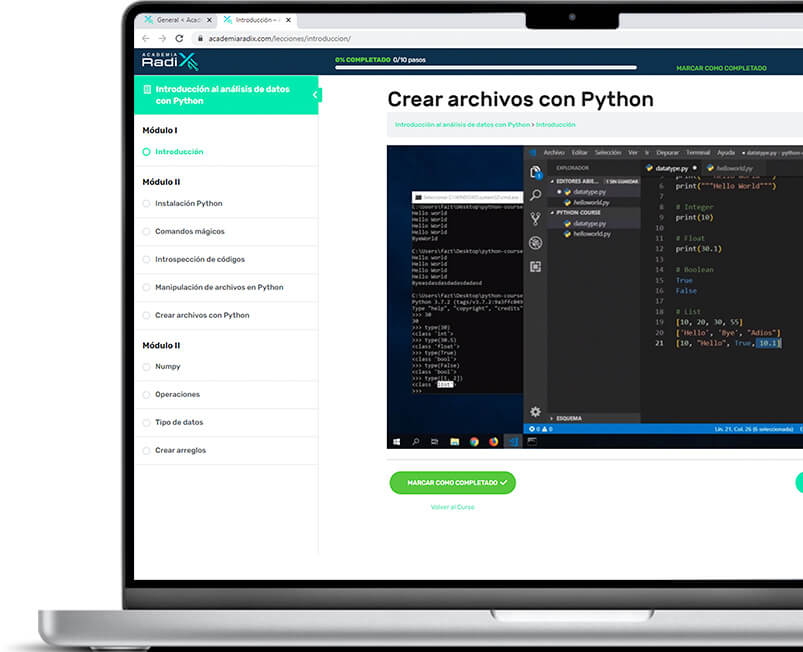
Task: Select the Instalación Python lesson circle
Action: point(147,204)
